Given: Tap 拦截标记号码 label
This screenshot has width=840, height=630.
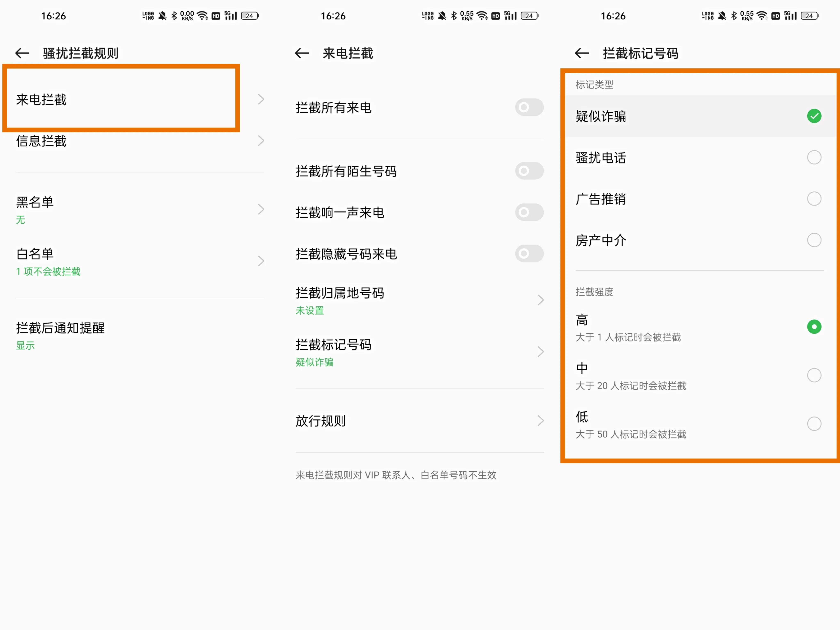Looking at the screenshot, I should click(333, 345).
